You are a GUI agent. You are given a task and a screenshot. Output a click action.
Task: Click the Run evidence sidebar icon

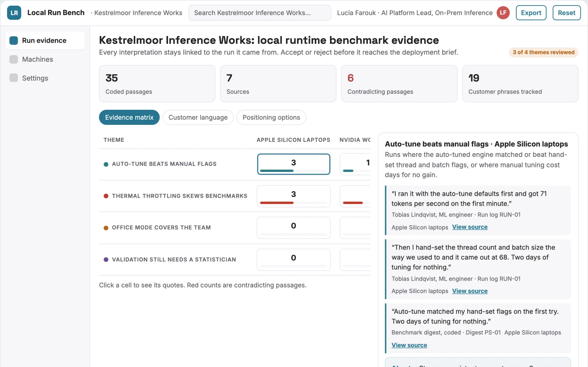14,40
